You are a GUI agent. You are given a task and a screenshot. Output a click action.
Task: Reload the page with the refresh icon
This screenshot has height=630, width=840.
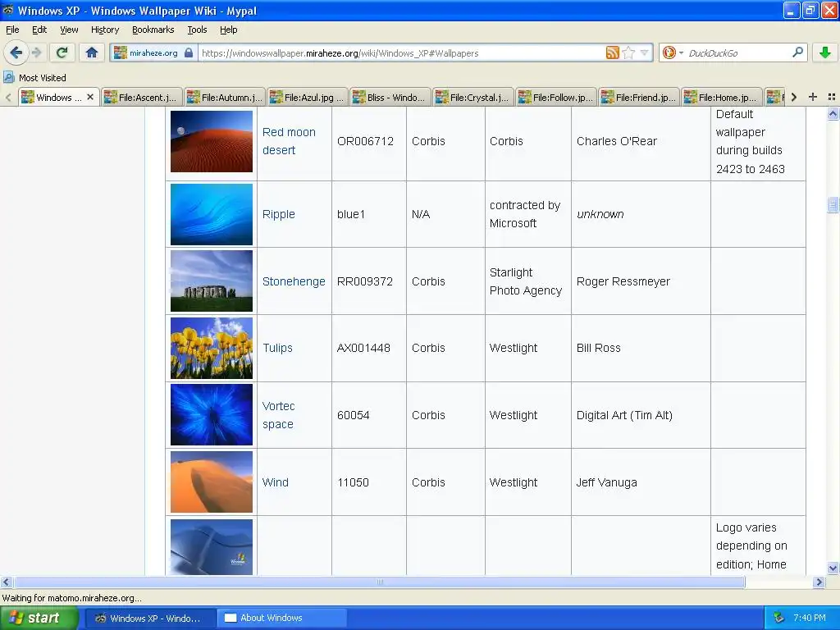62,52
